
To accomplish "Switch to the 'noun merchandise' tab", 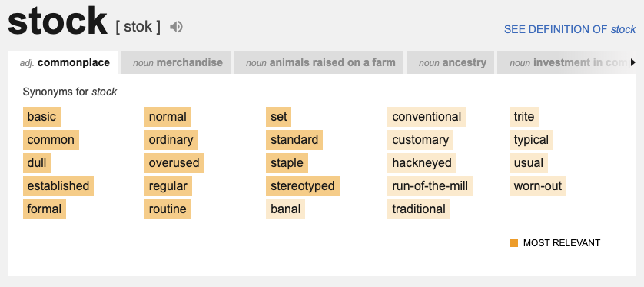I will 176,62.
